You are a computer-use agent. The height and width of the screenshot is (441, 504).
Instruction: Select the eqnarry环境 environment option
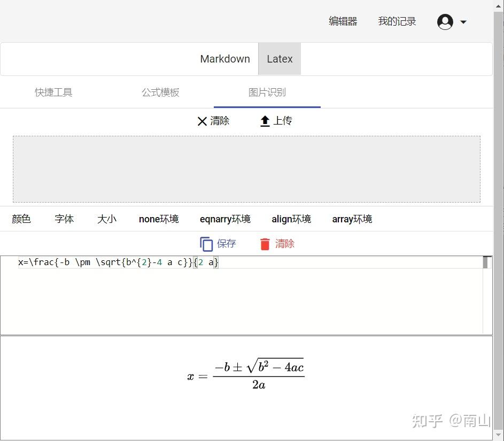[x=225, y=219]
